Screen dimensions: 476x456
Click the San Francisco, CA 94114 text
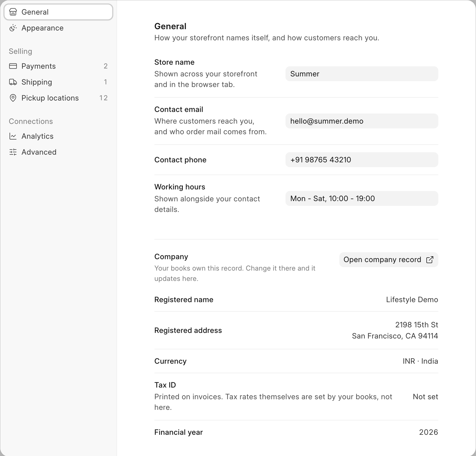click(x=395, y=336)
